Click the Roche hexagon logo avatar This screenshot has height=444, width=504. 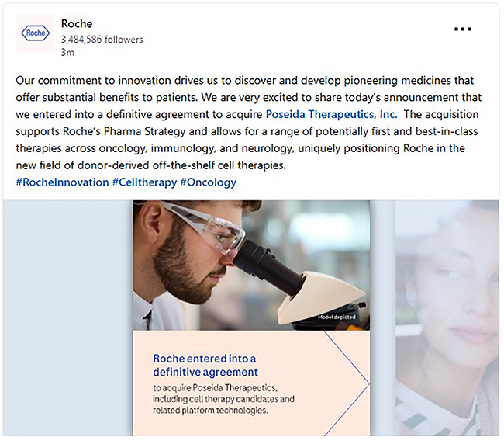(36, 33)
